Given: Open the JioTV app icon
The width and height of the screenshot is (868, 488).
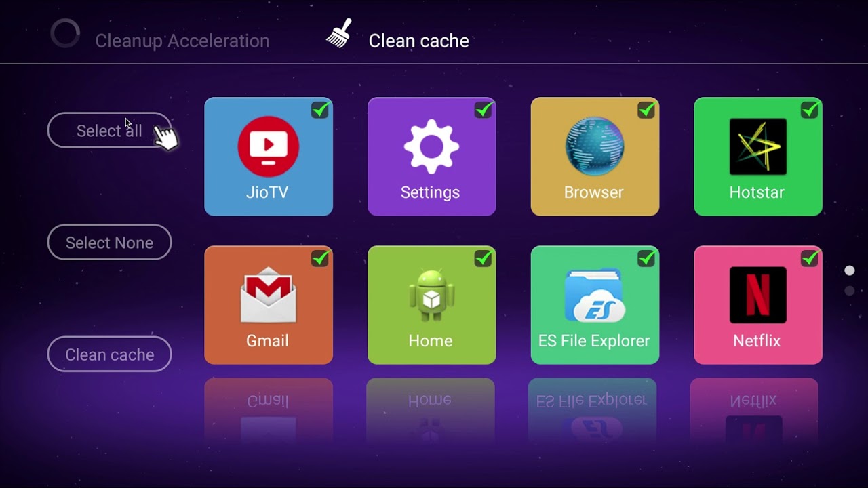Looking at the screenshot, I should click(268, 146).
